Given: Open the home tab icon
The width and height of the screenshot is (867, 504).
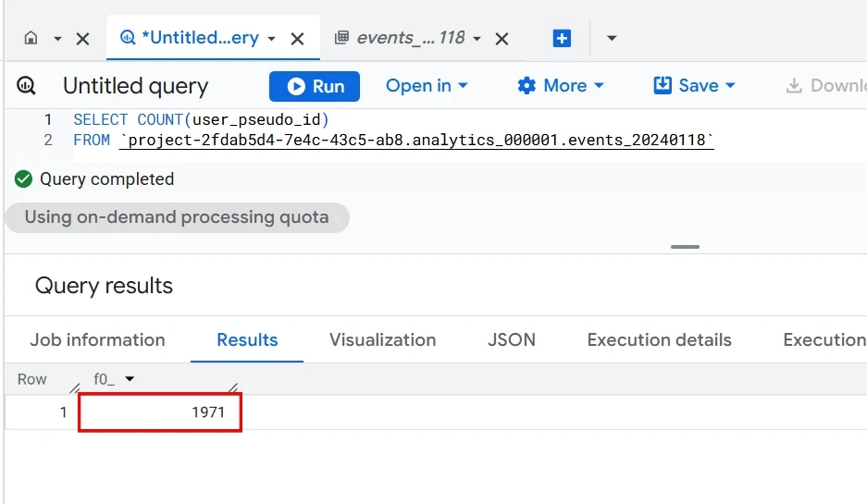Looking at the screenshot, I should (31, 38).
